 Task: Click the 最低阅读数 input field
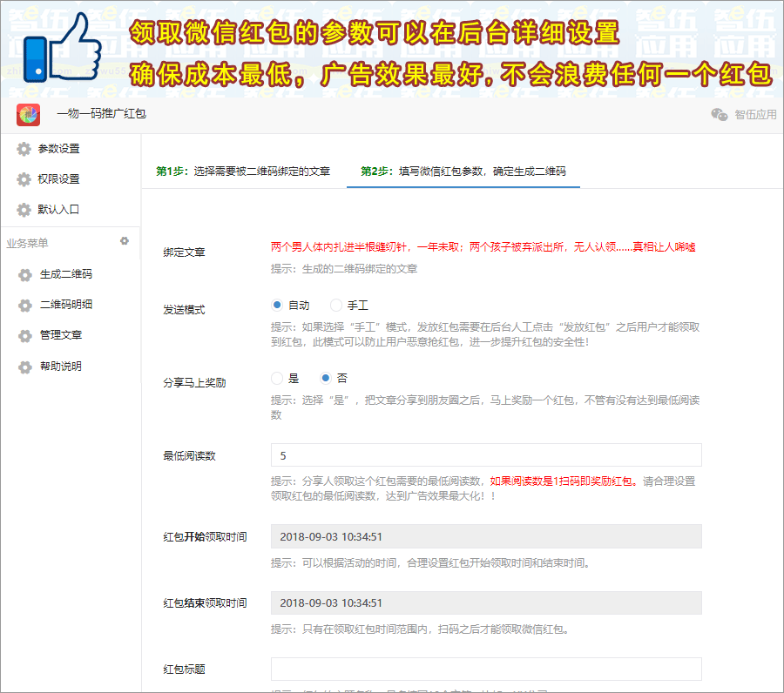(486, 455)
